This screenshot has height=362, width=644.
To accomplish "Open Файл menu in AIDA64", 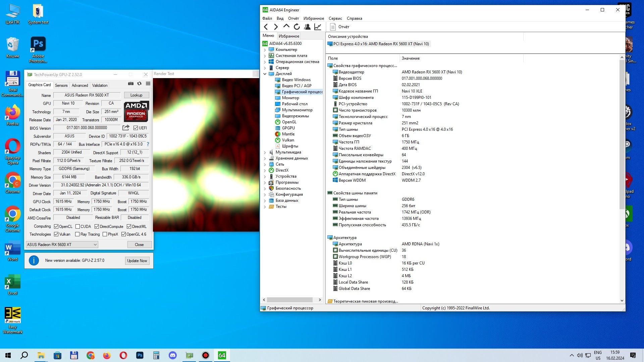I will click(267, 18).
